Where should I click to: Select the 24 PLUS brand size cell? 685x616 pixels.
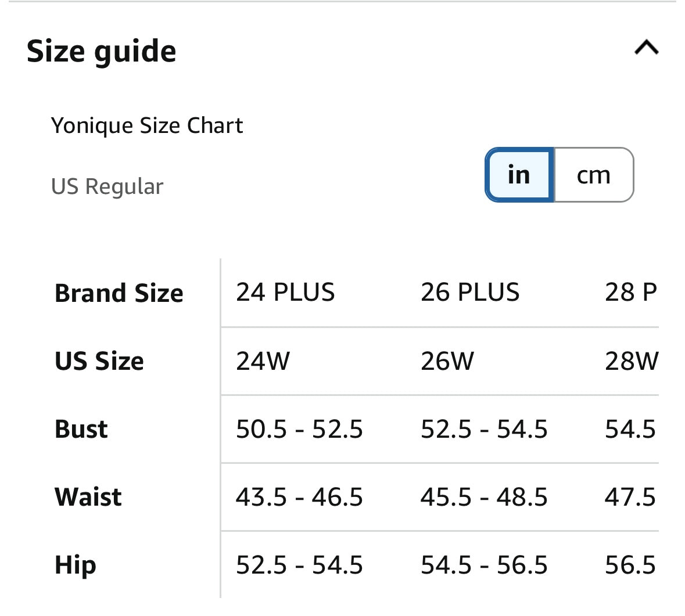pyautogui.click(x=285, y=293)
